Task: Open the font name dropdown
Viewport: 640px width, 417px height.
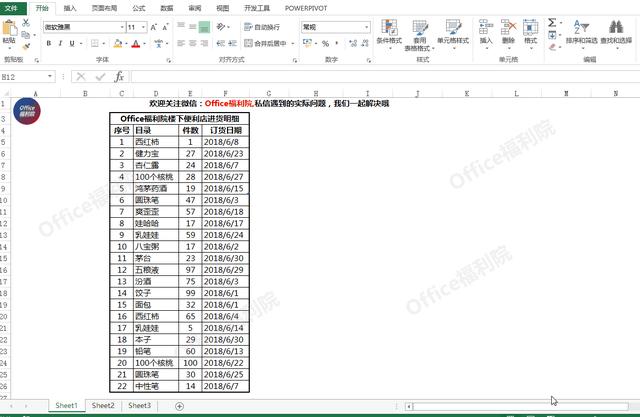Action: (x=122, y=27)
